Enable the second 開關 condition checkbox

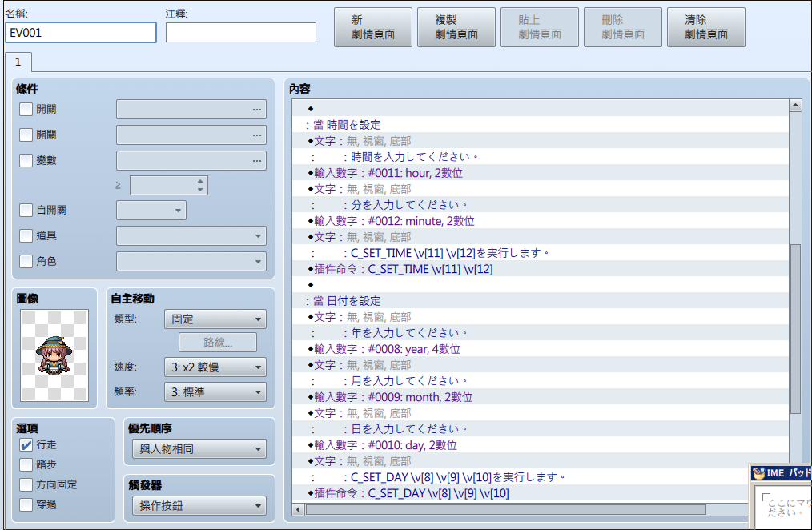pos(26,135)
